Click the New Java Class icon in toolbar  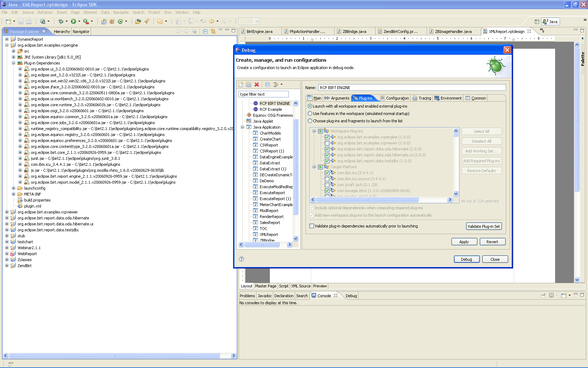pyautogui.click(x=120, y=21)
